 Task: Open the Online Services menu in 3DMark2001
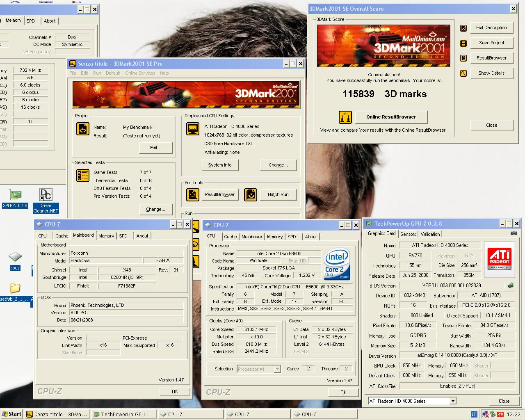pos(140,73)
